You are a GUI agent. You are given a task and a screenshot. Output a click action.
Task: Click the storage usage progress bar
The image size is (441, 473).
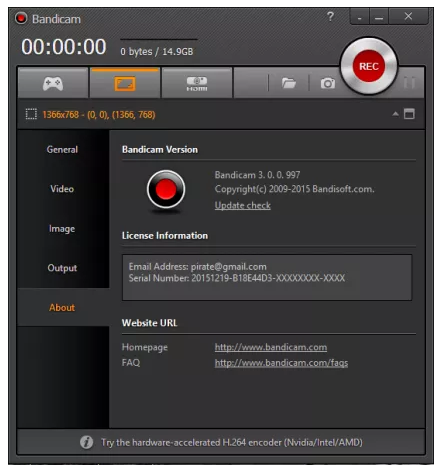[159, 39]
